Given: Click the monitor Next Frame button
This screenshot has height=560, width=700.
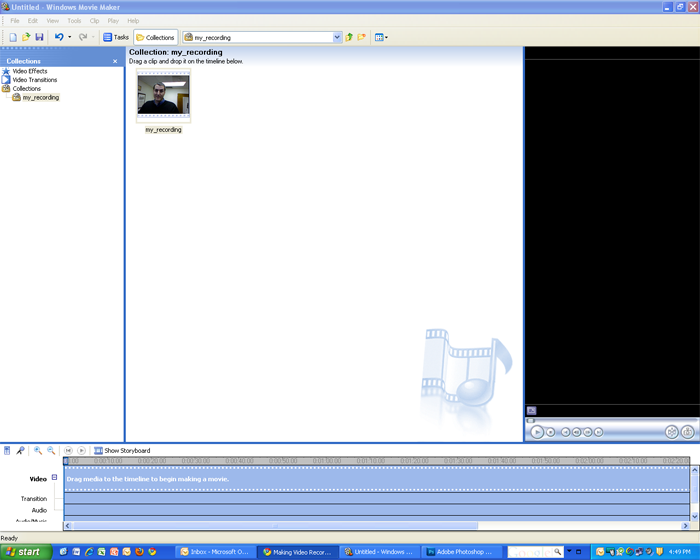Looking at the screenshot, I should 588,432.
